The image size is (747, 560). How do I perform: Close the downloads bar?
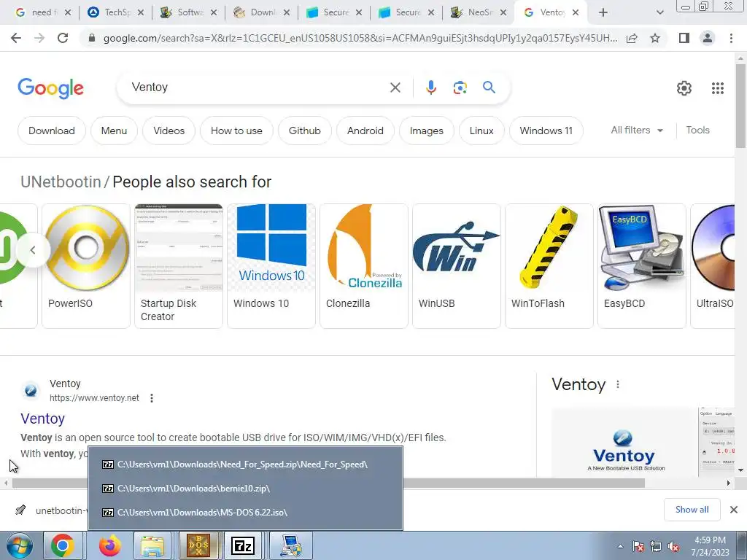(x=734, y=510)
